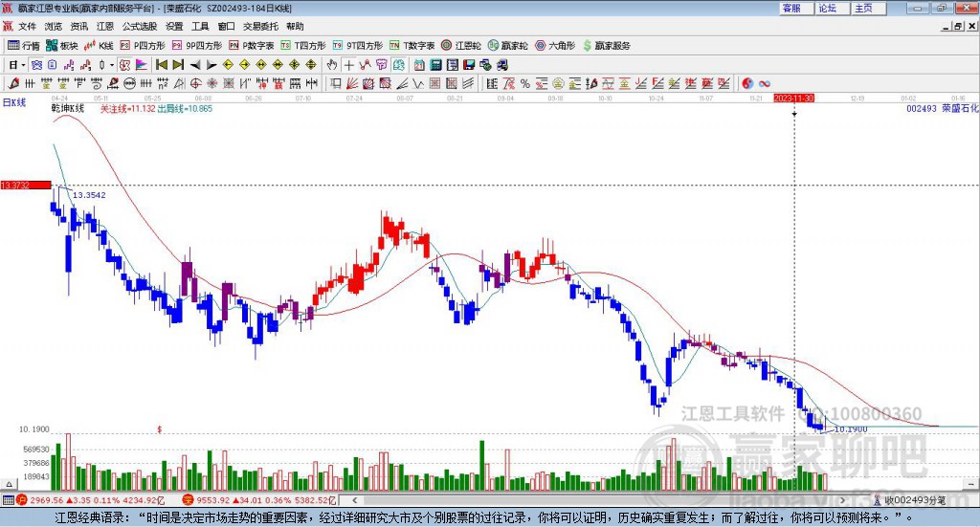Screen dimensions: 980x527
Task: Open the P四方形 square tool
Action: (144, 46)
